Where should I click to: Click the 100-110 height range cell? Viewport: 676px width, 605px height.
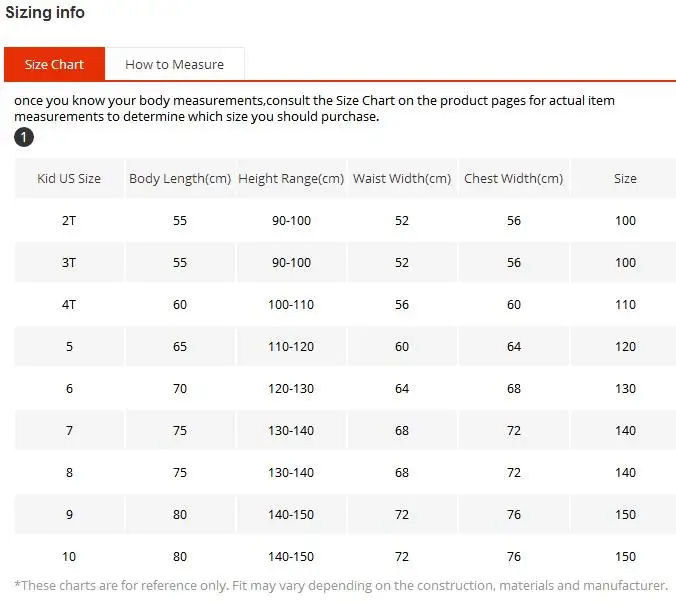292,305
